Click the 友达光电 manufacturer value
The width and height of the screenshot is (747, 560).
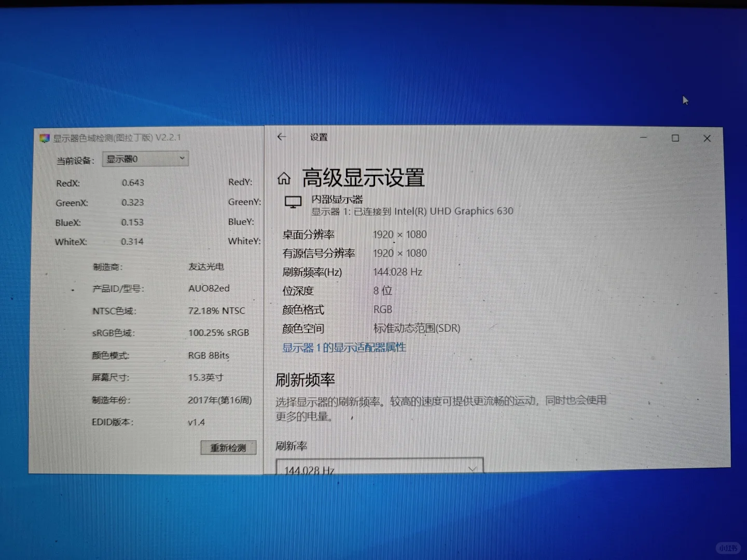[206, 267]
